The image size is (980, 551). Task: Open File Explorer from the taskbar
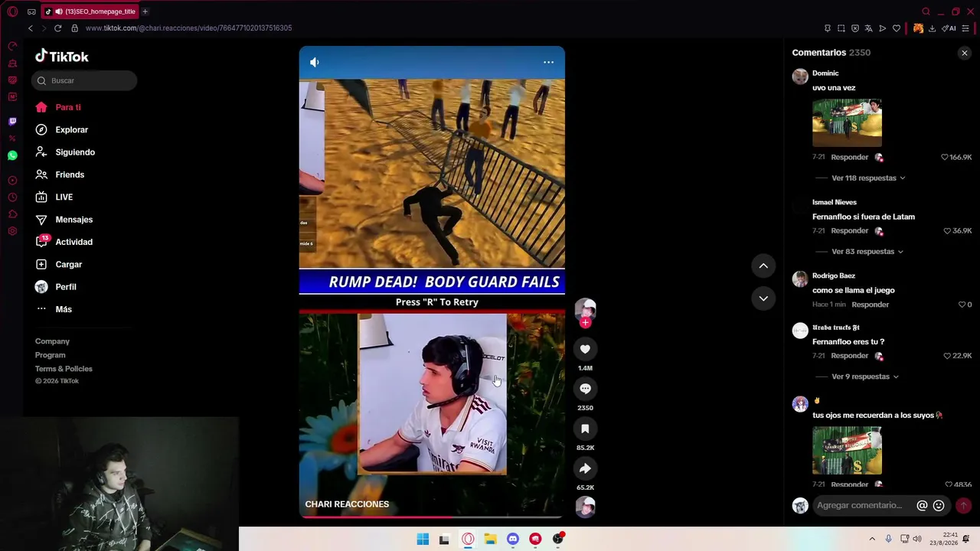click(x=490, y=540)
